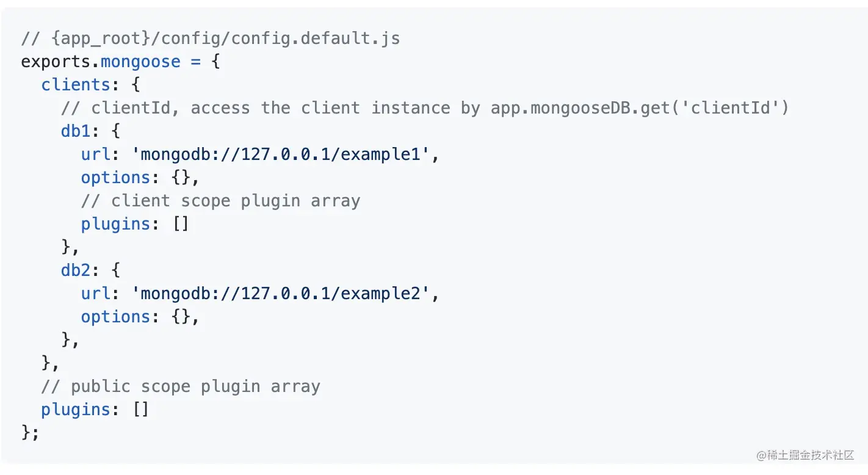The image size is (868, 475).
Task: Click 'url' key inside db1 block
Action: pos(96,154)
